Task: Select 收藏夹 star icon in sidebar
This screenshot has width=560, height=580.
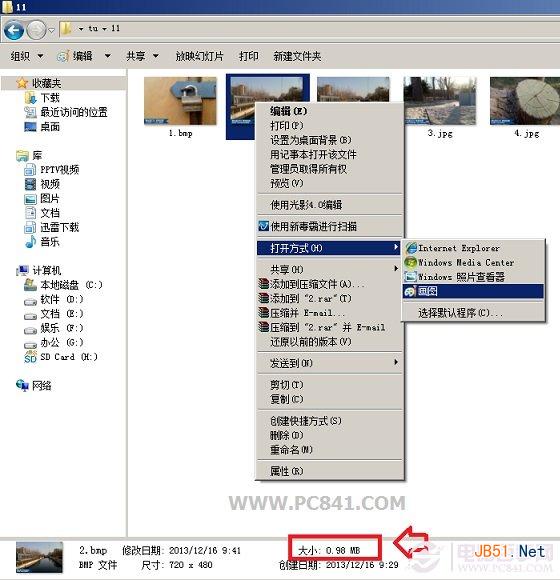Action: click(x=22, y=83)
